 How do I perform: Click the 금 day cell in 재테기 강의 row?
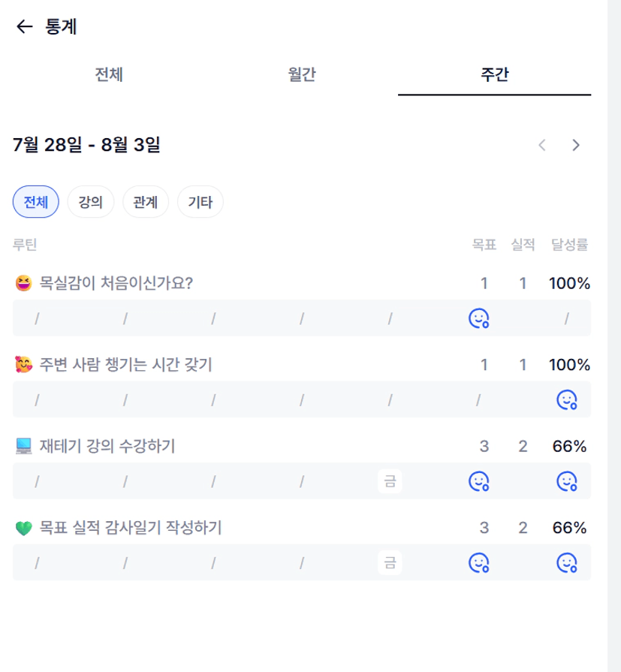(x=390, y=481)
